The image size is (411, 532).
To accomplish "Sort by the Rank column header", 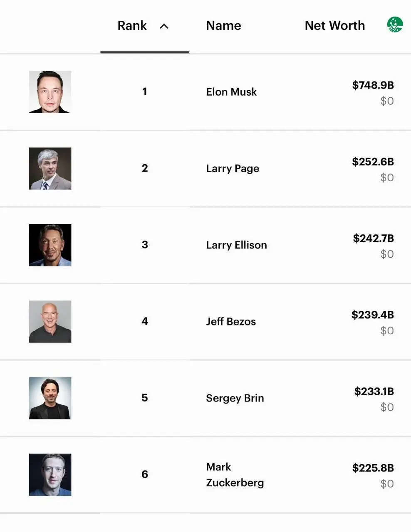I will click(x=132, y=26).
